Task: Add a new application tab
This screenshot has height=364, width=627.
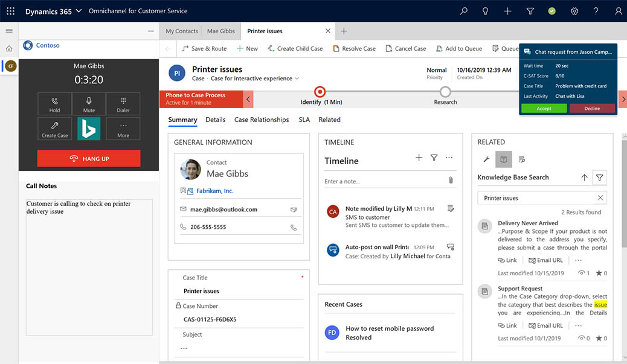Action: [x=344, y=31]
